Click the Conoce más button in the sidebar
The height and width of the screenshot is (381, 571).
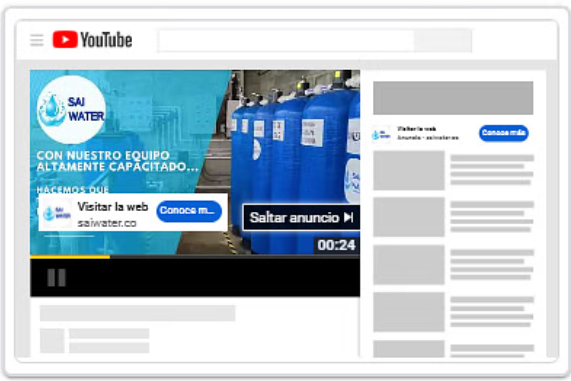click(503, 133)
